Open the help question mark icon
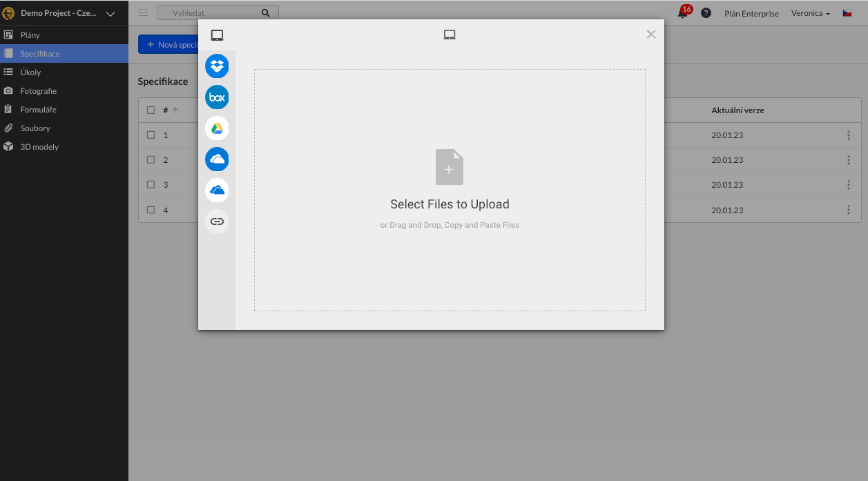 tap(706, 13)
